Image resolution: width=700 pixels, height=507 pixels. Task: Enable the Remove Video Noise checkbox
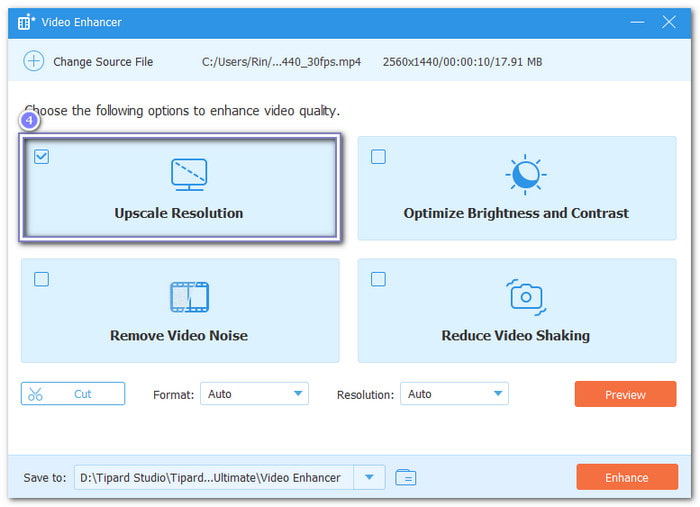coord(42,279)
